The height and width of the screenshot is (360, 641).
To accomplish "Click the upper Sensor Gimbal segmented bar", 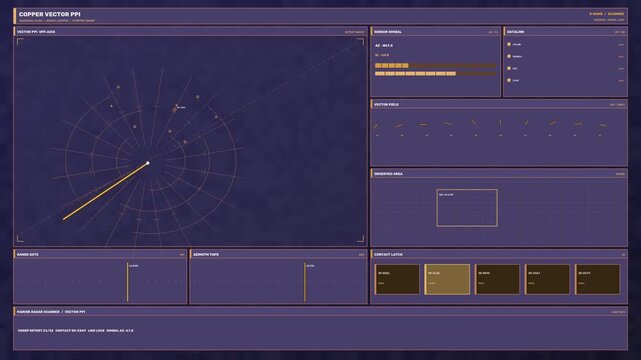I will [436, 65].
